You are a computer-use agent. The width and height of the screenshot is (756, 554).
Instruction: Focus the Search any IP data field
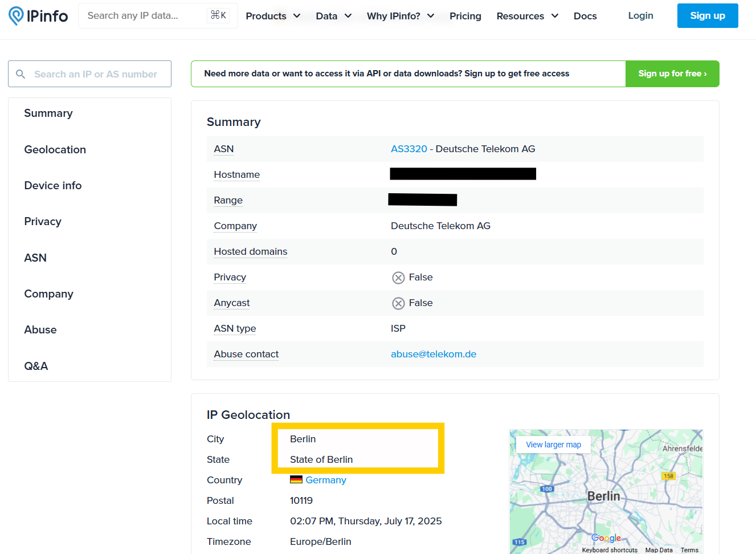pyautogui.click(x=158, y=15)
